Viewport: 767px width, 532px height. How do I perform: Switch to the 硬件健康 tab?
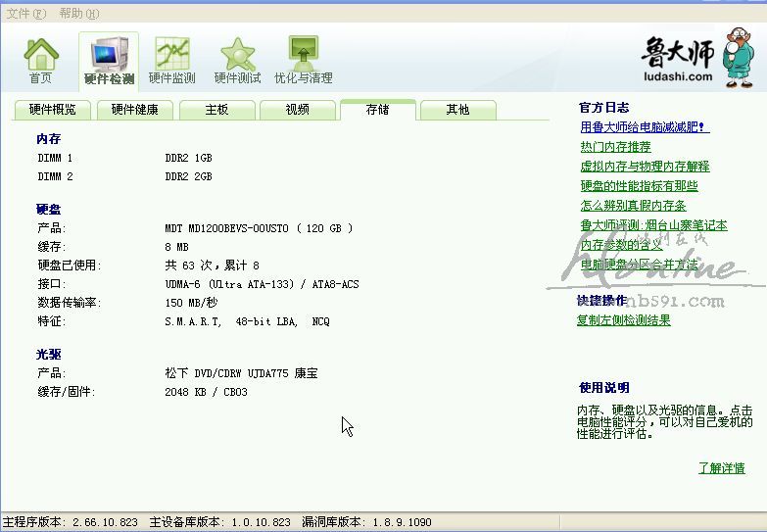(135, 110)
